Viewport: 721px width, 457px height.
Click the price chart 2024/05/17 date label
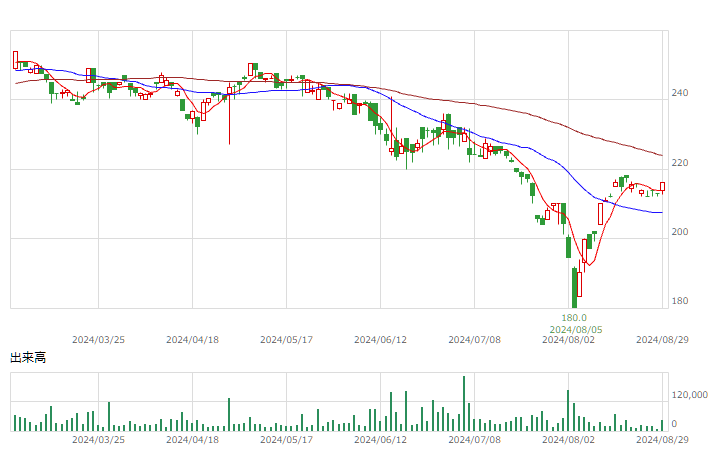pos(286,340)
